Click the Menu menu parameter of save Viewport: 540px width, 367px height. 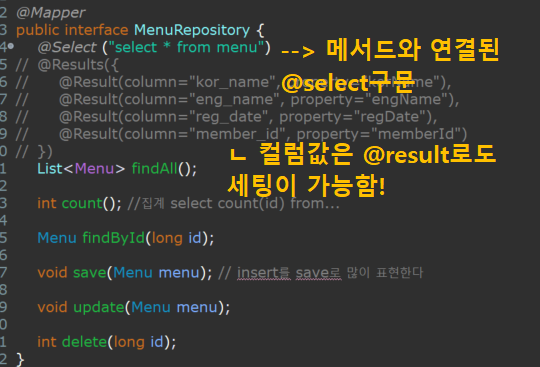[156, 273]
